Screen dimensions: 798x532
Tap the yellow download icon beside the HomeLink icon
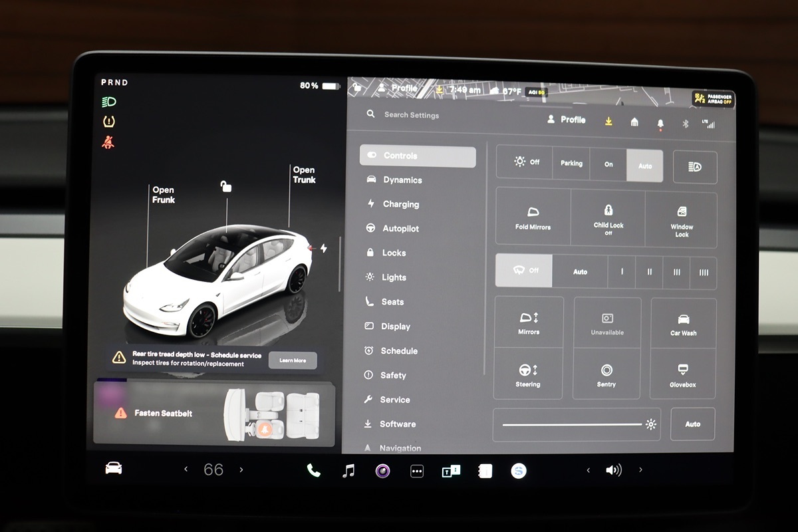pos(608,121)
